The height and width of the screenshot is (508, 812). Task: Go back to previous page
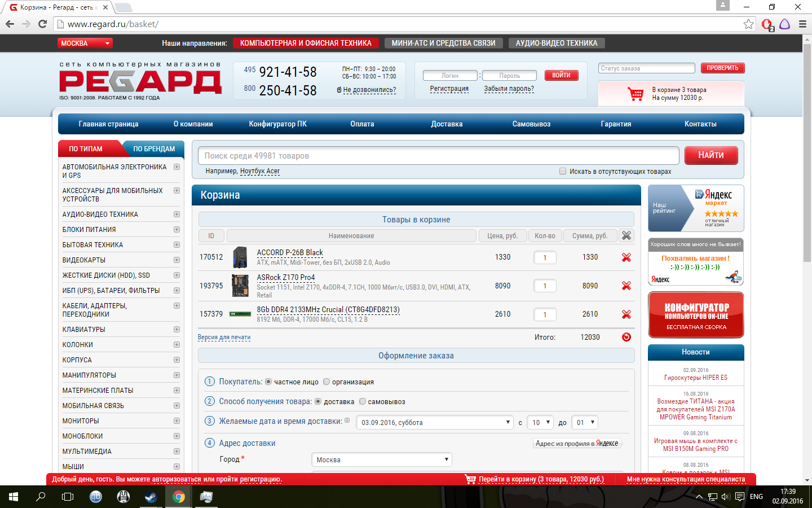(x=10, y=24)
